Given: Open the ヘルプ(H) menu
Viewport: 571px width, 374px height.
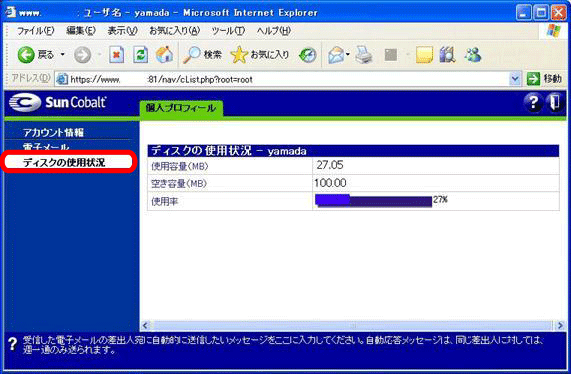Looking at the screenshot, I should coord(273,31).
